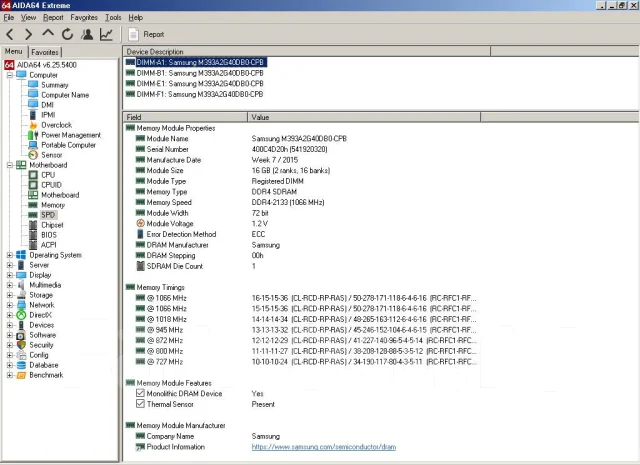Open the Favorites menu
Viewport: 640px width, 465px height.
(x=84, y=18)
